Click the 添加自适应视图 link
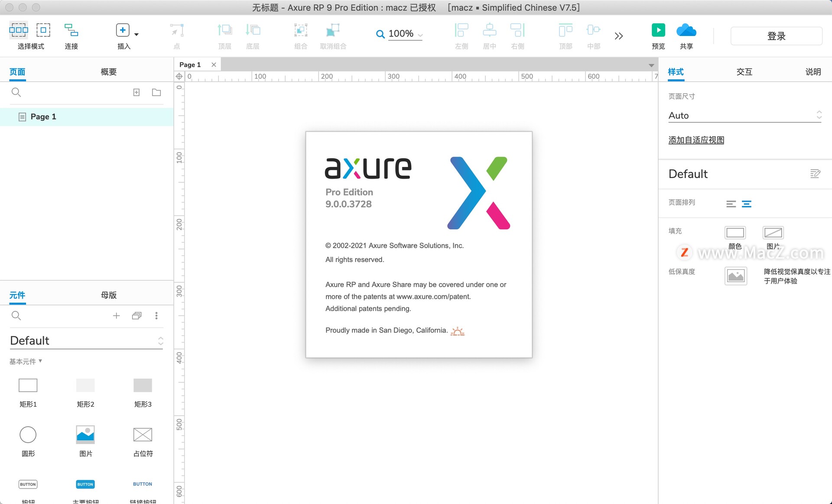 pos(696,140)
